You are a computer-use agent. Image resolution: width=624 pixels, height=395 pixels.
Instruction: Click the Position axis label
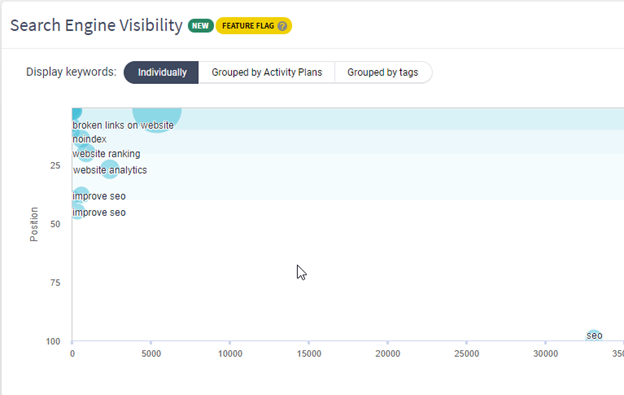click(34, 224)
